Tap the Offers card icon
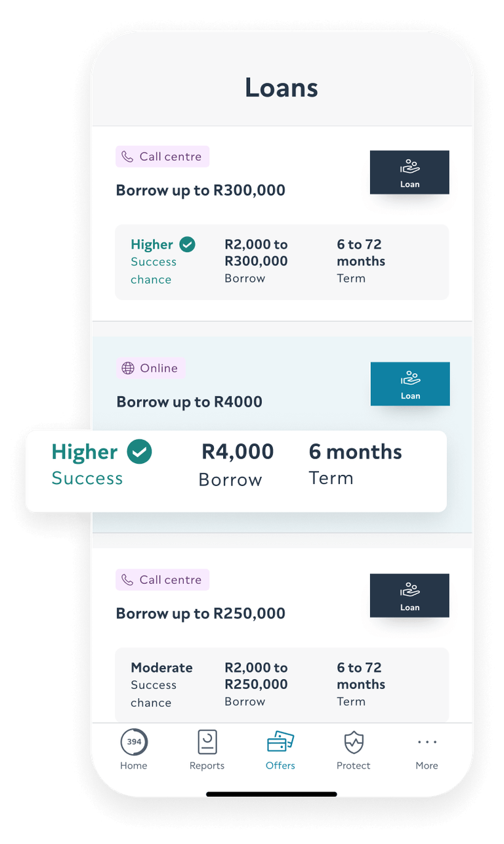 (x=280, y=741)
